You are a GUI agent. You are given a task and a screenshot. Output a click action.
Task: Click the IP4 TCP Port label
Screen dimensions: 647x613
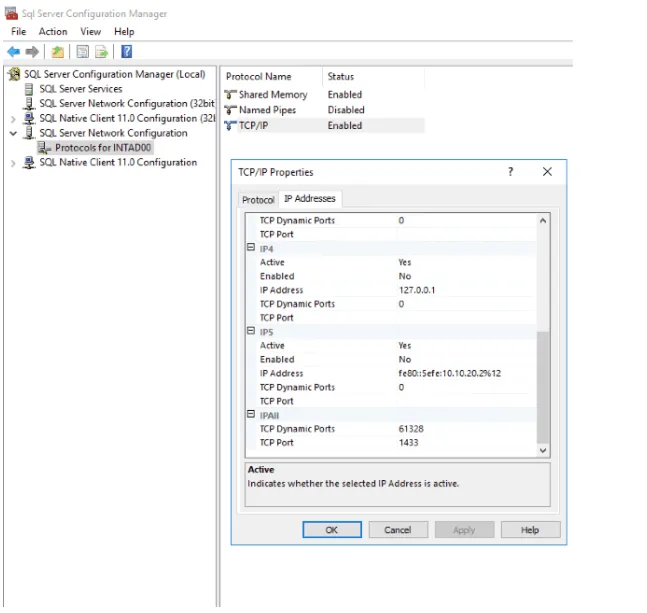[276, 318]
